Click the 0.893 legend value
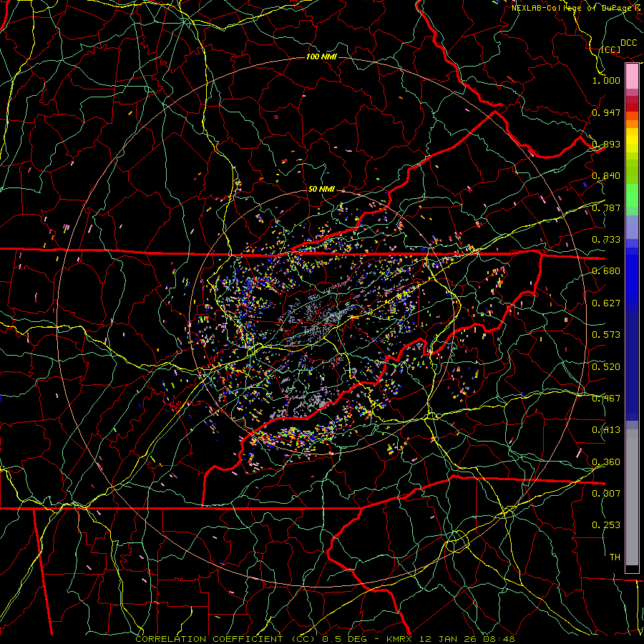The height and width of the screenshot is (644, 644). 606,144
